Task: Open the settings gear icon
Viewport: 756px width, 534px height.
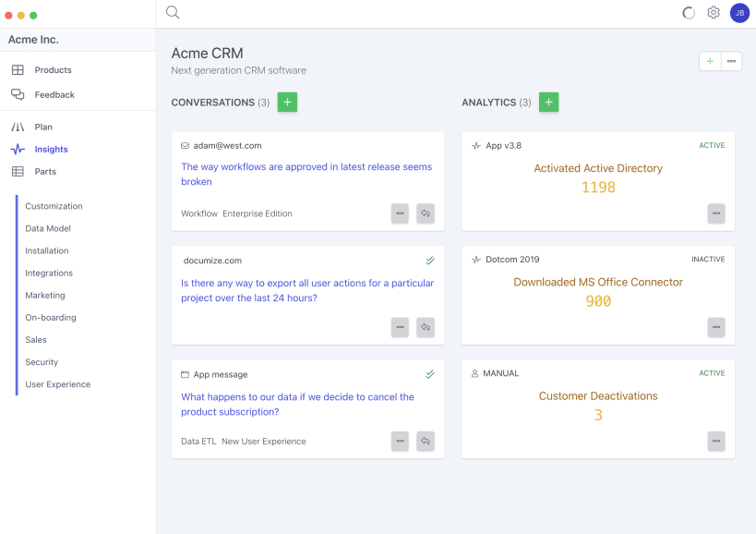Action: tap(714, 13)
